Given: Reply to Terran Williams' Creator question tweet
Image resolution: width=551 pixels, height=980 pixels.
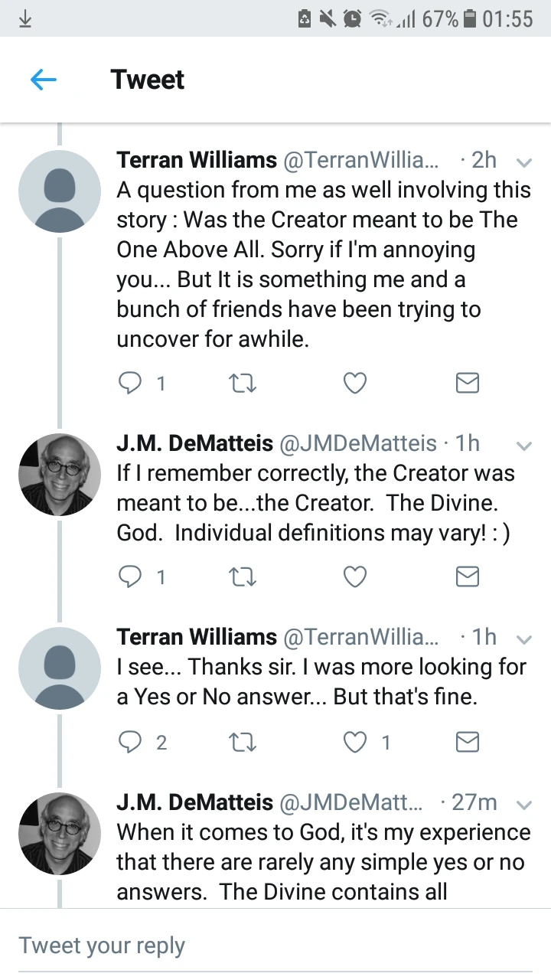Looking at the screenshot, I should (129, 383).
